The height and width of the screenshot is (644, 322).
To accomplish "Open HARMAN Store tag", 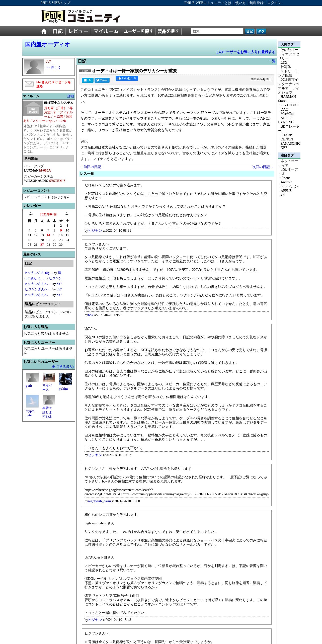I will 287,99.
